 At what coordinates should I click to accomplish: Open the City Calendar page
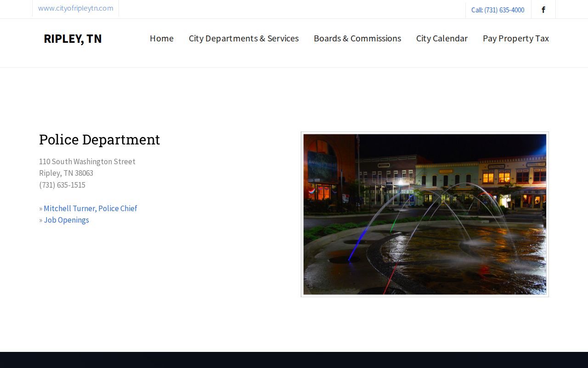click(442, 38)
